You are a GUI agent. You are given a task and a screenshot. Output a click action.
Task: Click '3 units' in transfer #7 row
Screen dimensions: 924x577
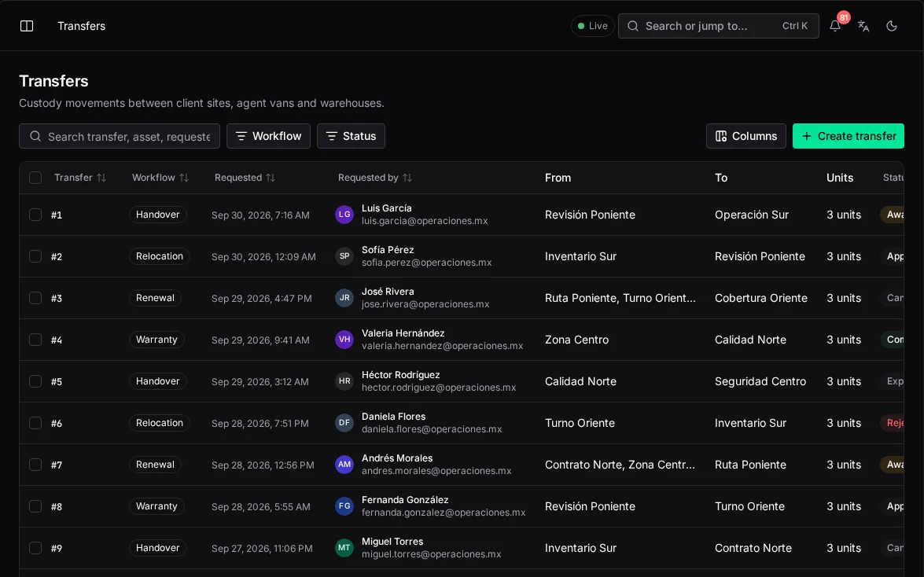tap(843, 465)
